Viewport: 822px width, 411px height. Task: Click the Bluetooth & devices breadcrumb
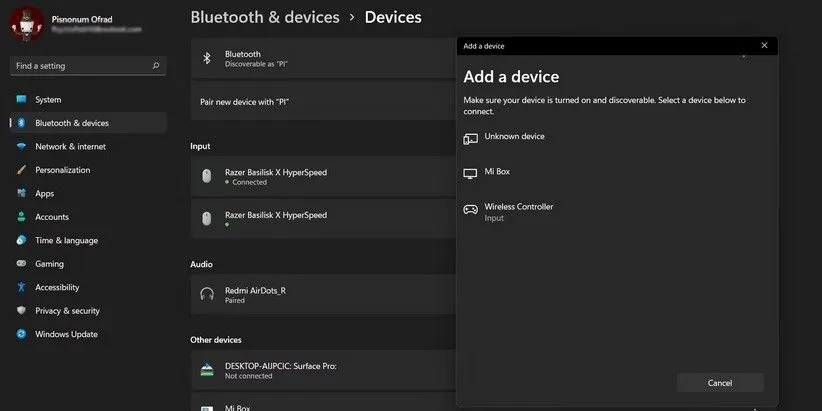click(x=265, y=17)
